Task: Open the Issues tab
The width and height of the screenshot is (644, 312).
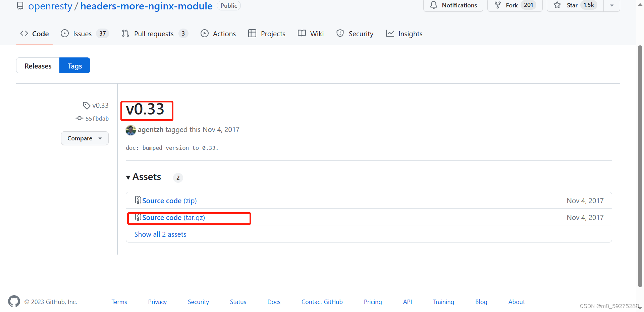Action: 85,34
